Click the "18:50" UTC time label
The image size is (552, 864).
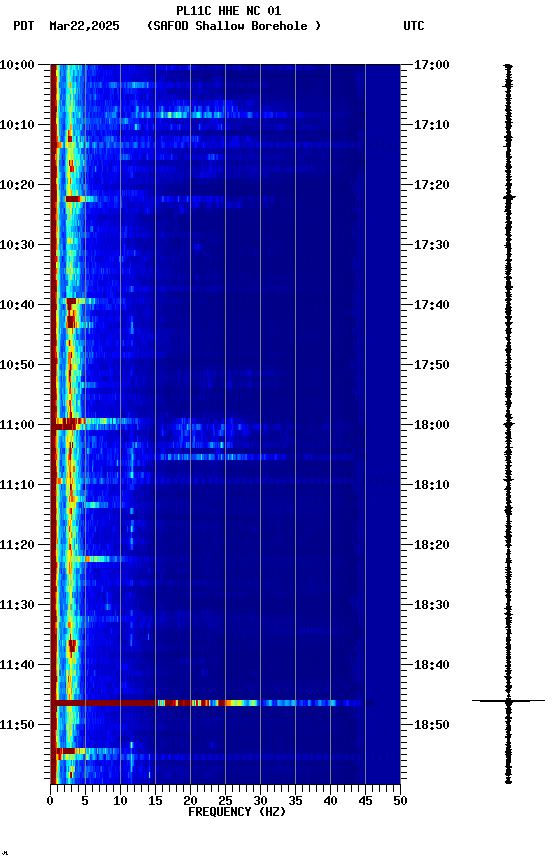(432, 726)
